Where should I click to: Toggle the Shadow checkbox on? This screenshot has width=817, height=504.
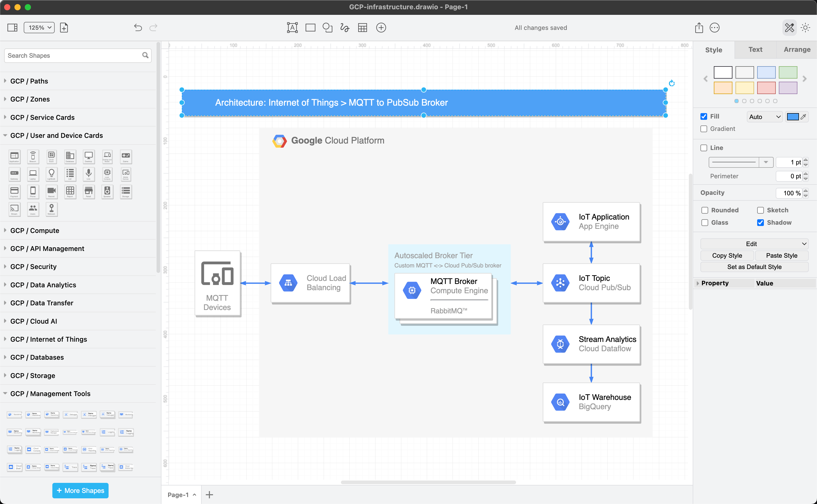[761, 222]
